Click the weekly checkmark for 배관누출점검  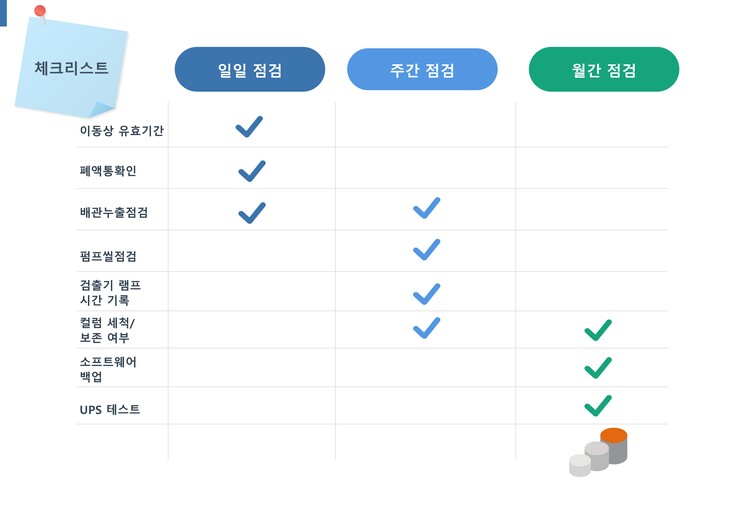427,208
